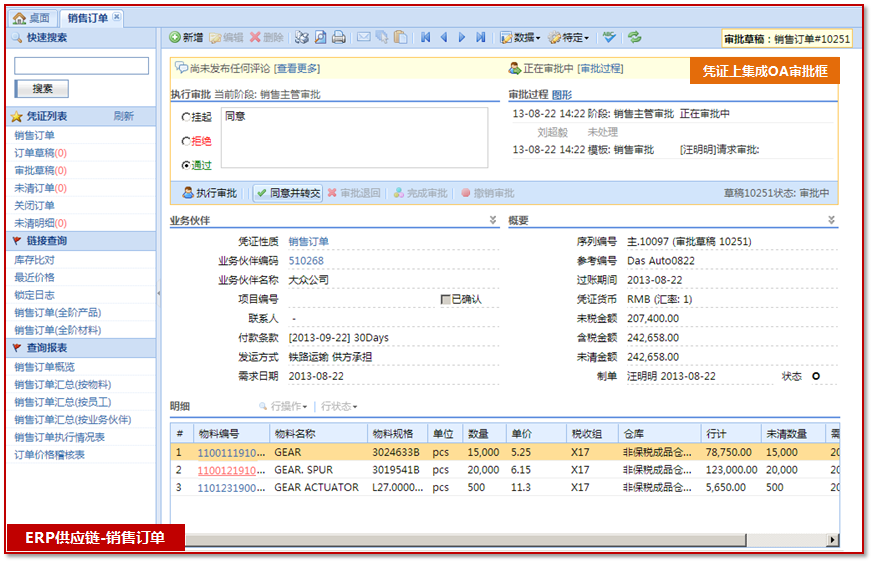Open the 数据 dropdown menu
This screenshot has width=874, height=564.
pos(521,37)
